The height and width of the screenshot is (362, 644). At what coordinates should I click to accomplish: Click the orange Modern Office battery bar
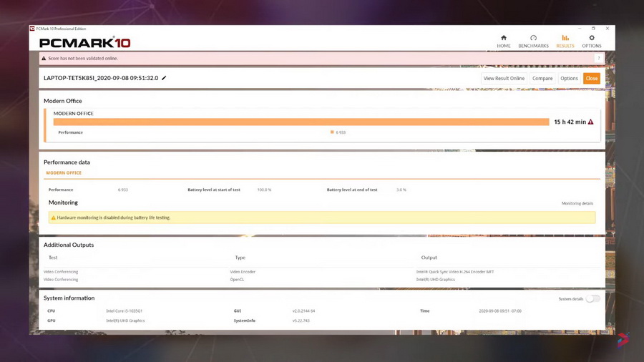tap(301, 122)
